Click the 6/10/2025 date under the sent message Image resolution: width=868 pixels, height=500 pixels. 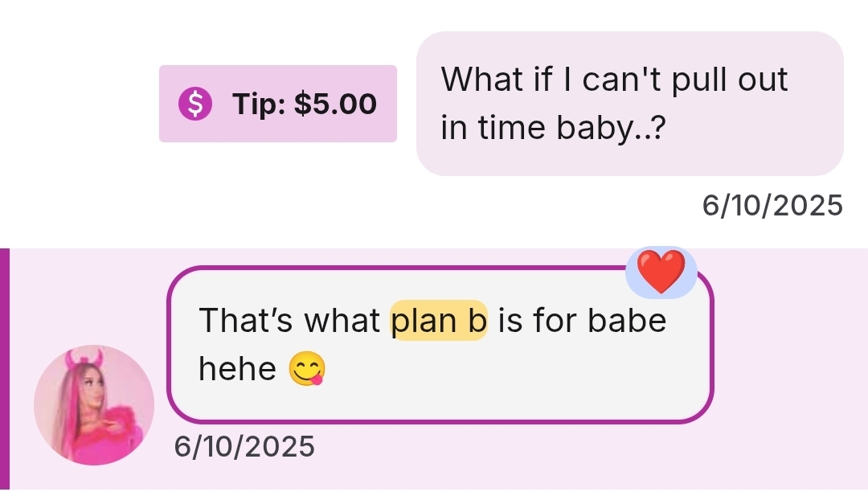coord(772,206)
